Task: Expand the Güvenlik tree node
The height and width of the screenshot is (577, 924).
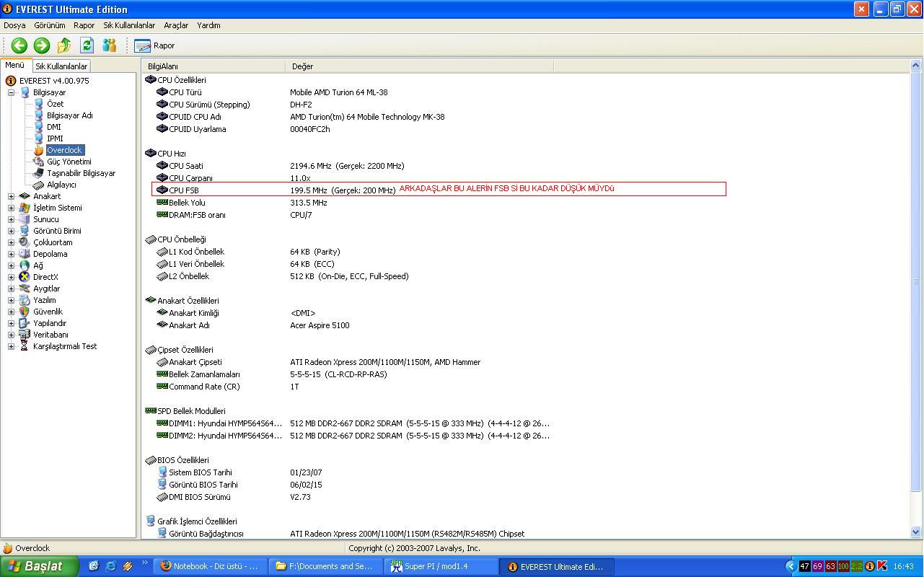Action: [11, 312]
